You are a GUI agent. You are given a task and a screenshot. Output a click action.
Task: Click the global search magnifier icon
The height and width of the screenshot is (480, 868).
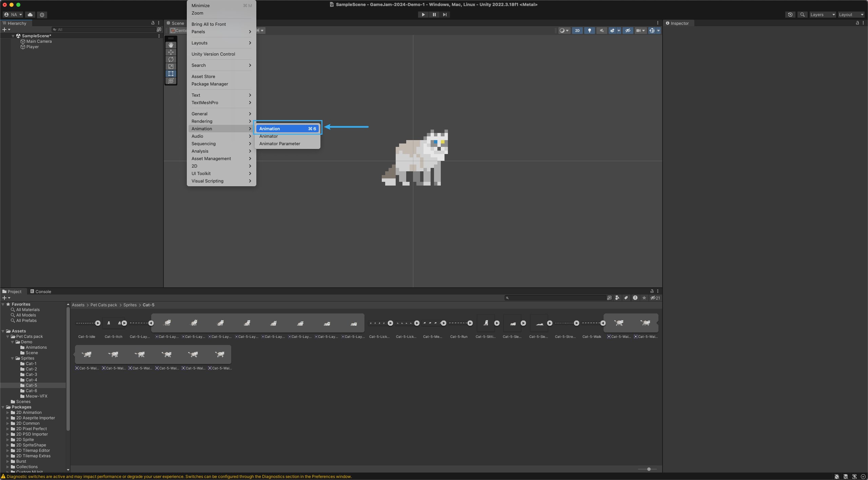click(x=802, y=15)
